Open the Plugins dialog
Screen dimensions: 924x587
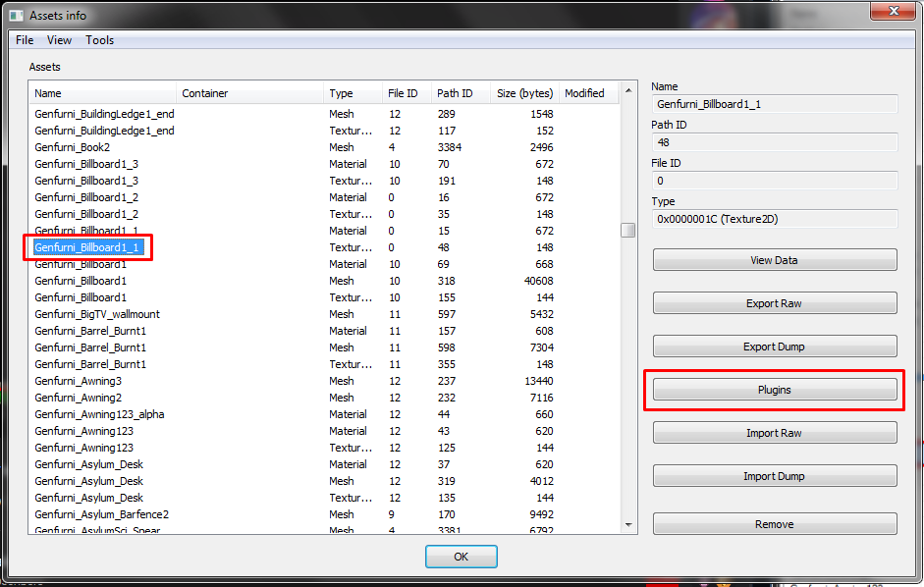tap(774, 390)
